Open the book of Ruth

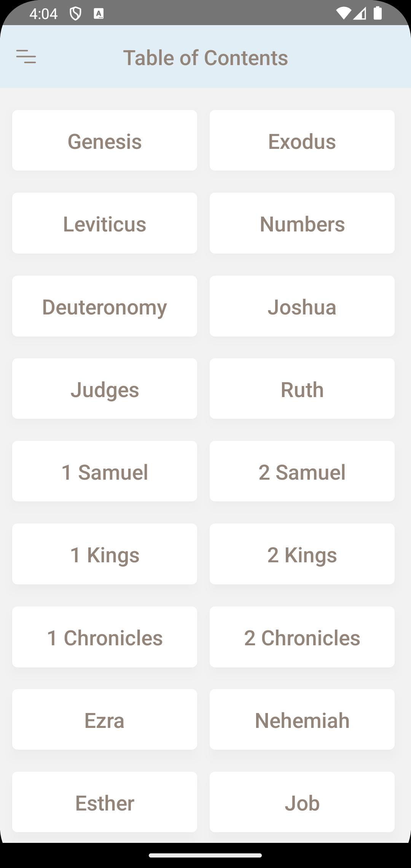(302, 389)
